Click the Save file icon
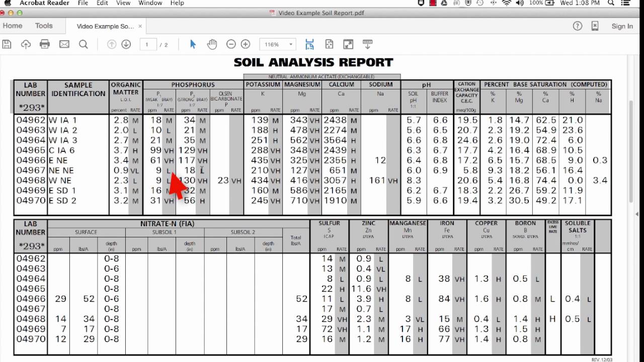This screenshot has width=644, height=362. [7, 44]
